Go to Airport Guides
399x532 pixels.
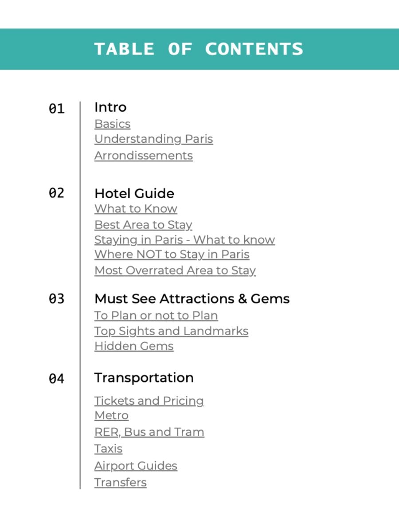point(136,466)
